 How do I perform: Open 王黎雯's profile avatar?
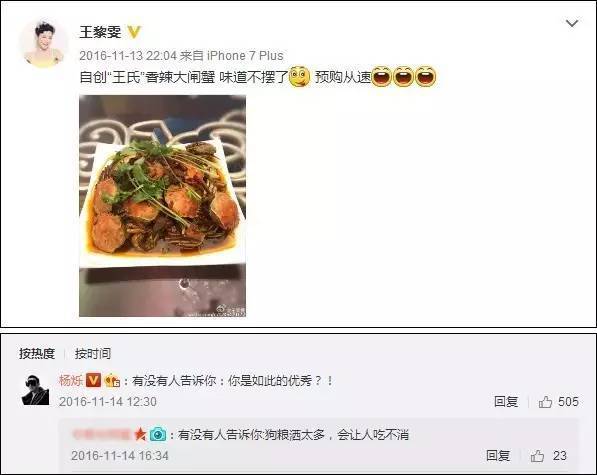[x=44, y=45]
